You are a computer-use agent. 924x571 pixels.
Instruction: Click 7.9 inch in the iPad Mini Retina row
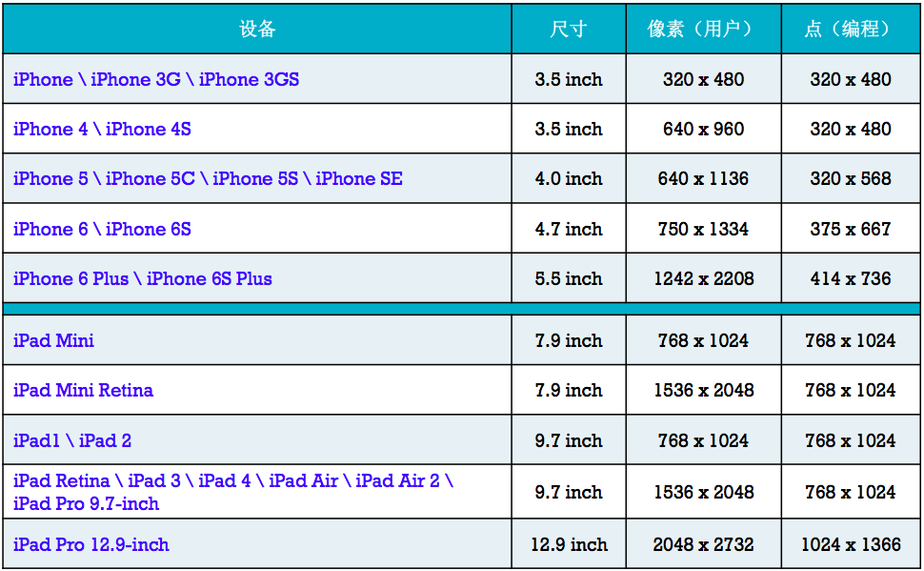pyautogui.click(x=569, y=390)
